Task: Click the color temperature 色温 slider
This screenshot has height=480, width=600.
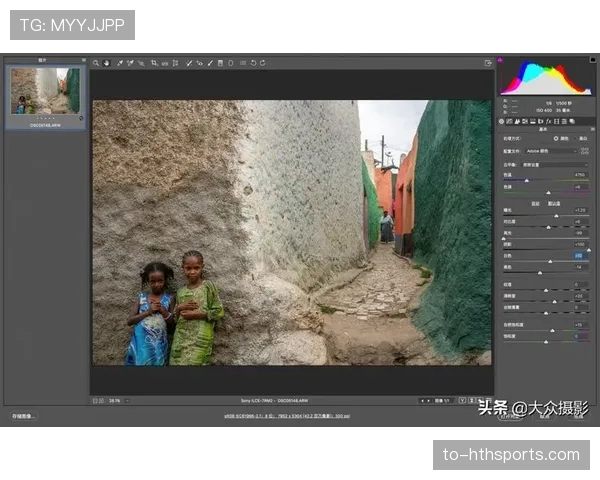Action: [x=546, y=180]
